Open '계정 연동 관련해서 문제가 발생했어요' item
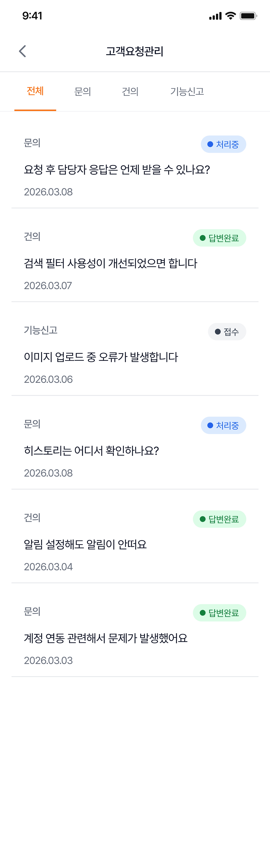 click(x=106, y=638)
